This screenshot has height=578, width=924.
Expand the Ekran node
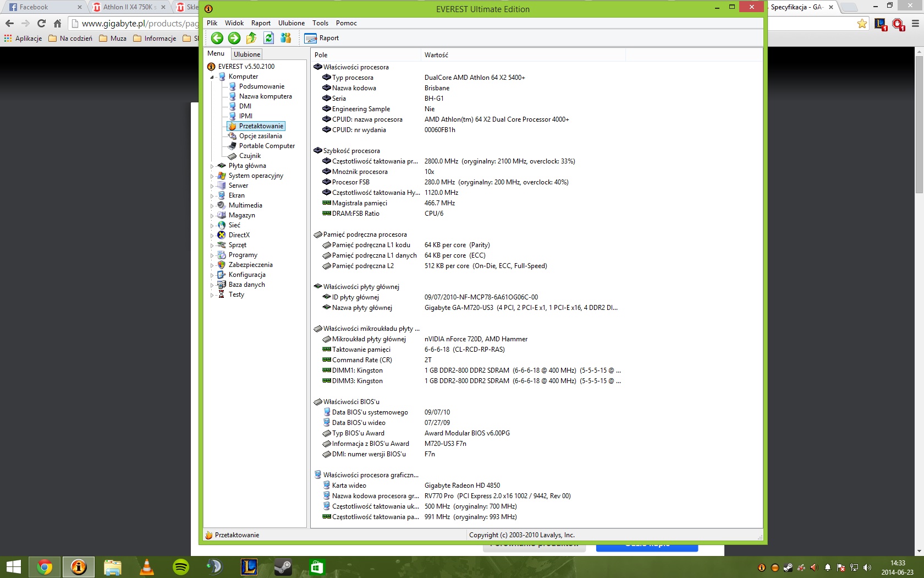point(212,196)
